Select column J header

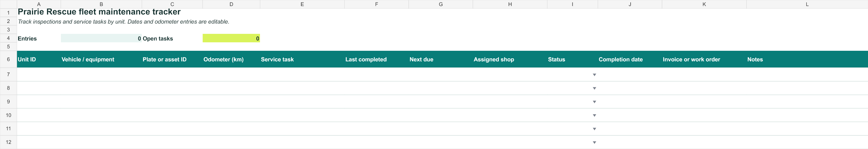pos(630,4)
